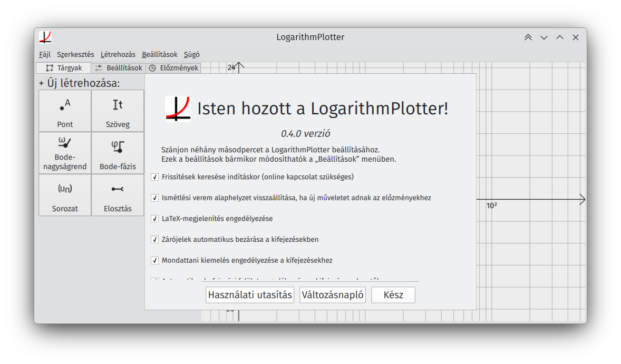This screenshot has height=364, width=621.
Task: Disable LaTeX-megjelenítés engedélyezése
Action: (155, 219)
